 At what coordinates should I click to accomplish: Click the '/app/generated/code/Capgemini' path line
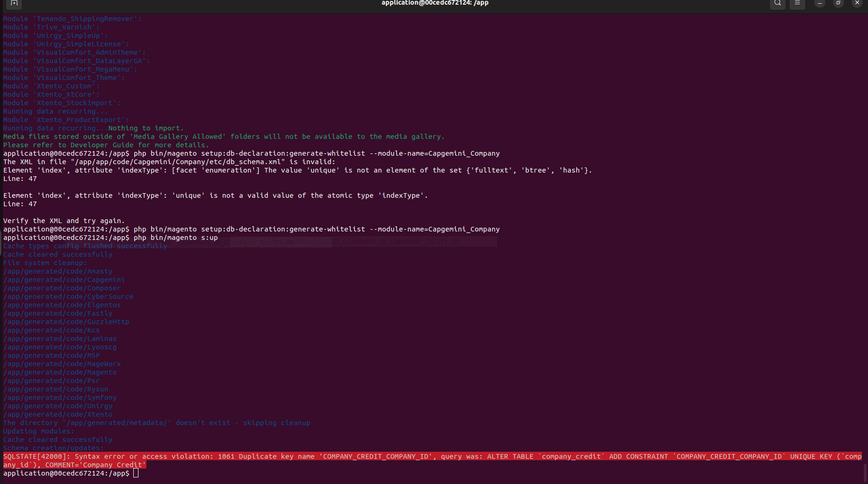click(x=64, y=280)
